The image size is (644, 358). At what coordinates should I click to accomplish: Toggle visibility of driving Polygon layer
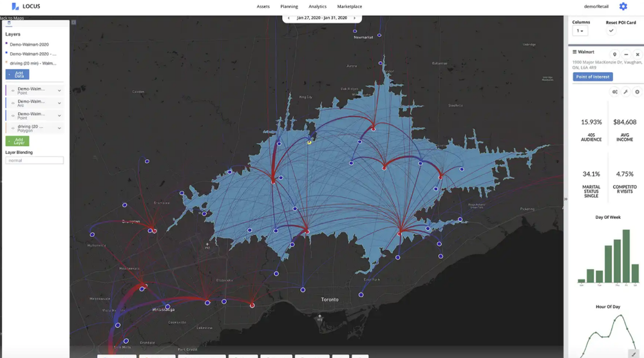coord(13,128)
